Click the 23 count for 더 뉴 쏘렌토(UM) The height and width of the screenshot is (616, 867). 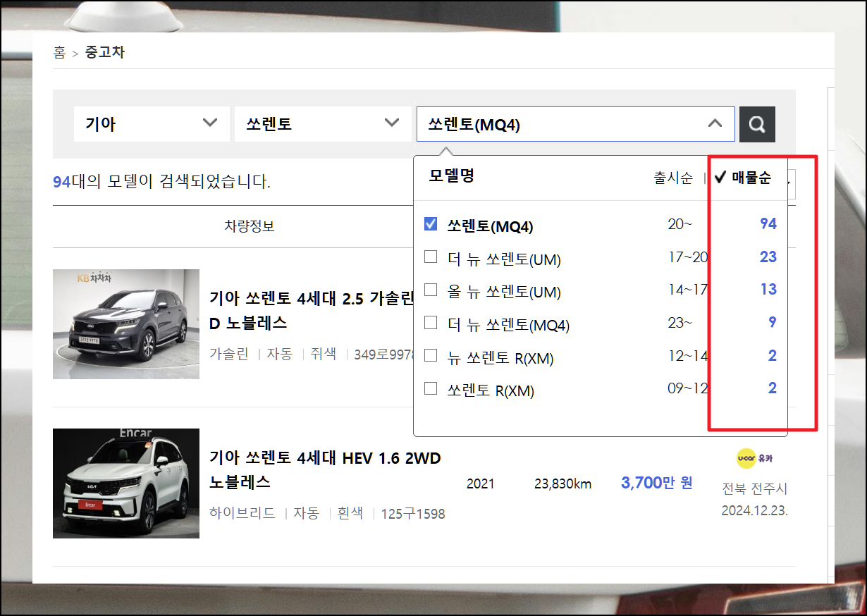pos(768,257)
